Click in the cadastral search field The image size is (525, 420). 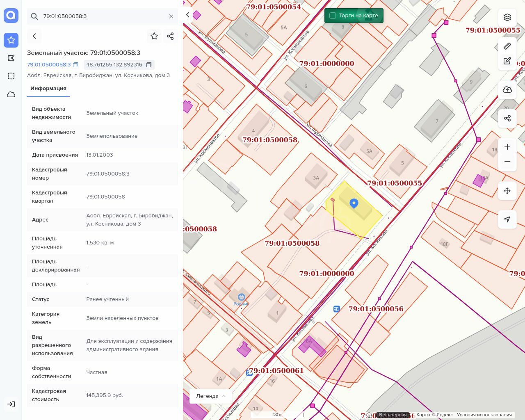click(x=103, y=16)
